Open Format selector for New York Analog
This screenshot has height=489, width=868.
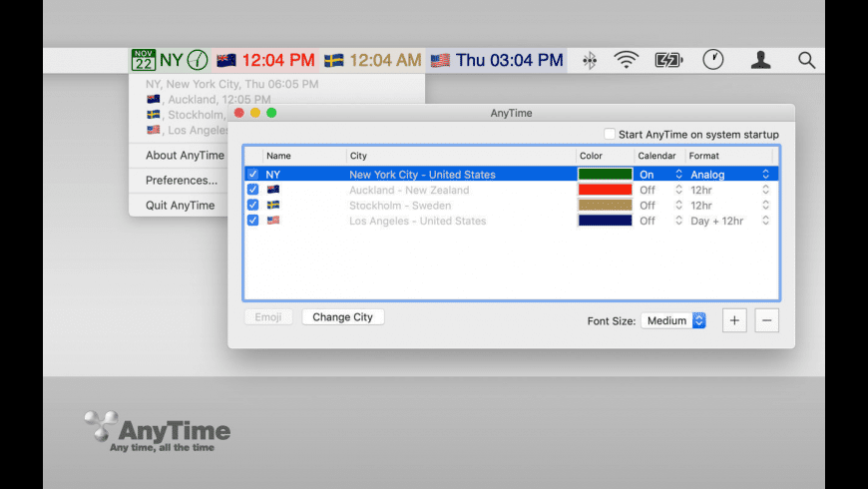point(729,174)
